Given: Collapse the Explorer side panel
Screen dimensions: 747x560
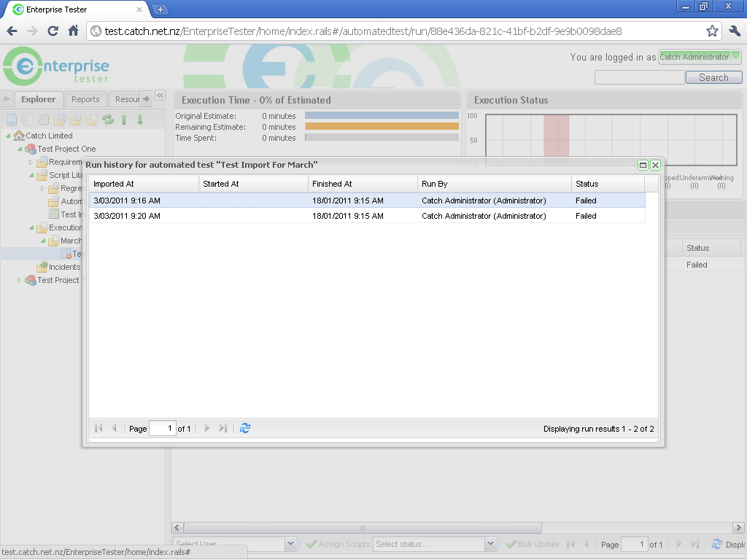Looking at the screenshot, I should (160, 96).
